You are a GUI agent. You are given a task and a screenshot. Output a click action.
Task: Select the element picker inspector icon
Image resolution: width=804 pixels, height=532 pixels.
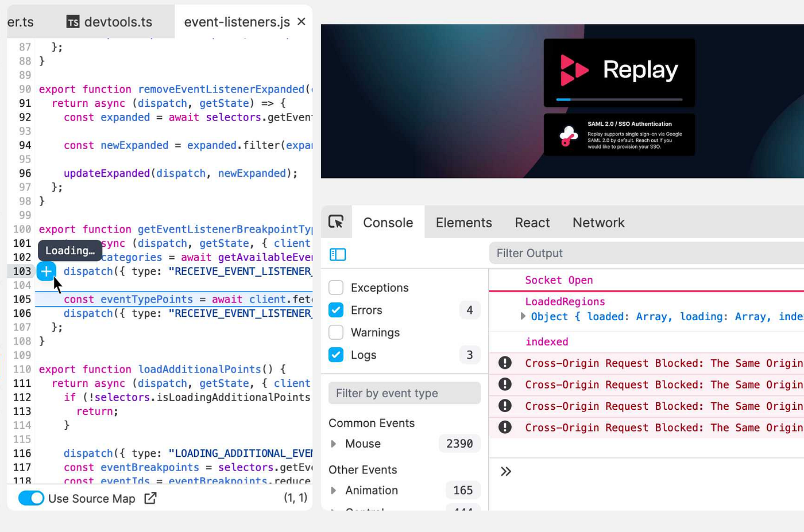click(337, 222)
